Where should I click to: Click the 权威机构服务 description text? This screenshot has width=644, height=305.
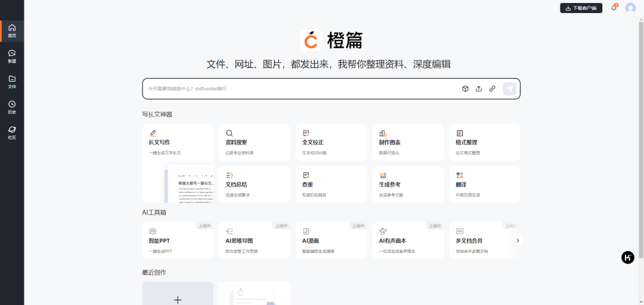click(x=314, y=195)
